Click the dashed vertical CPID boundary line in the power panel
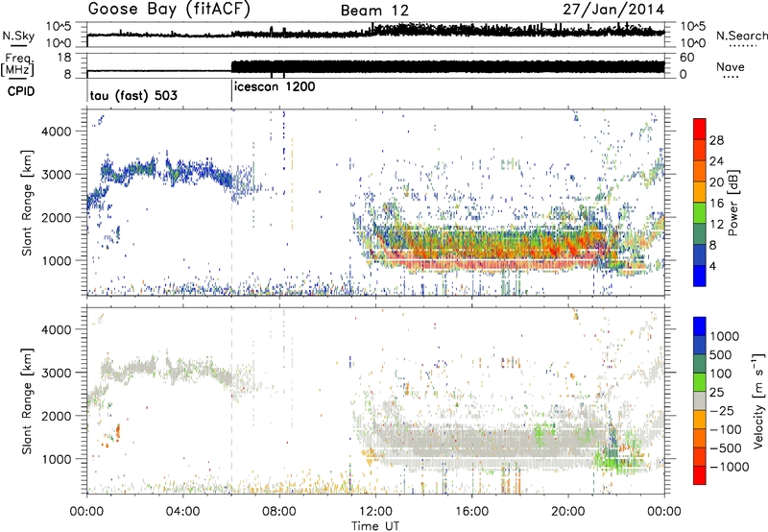Screen dimensions: 768x532 231,201
